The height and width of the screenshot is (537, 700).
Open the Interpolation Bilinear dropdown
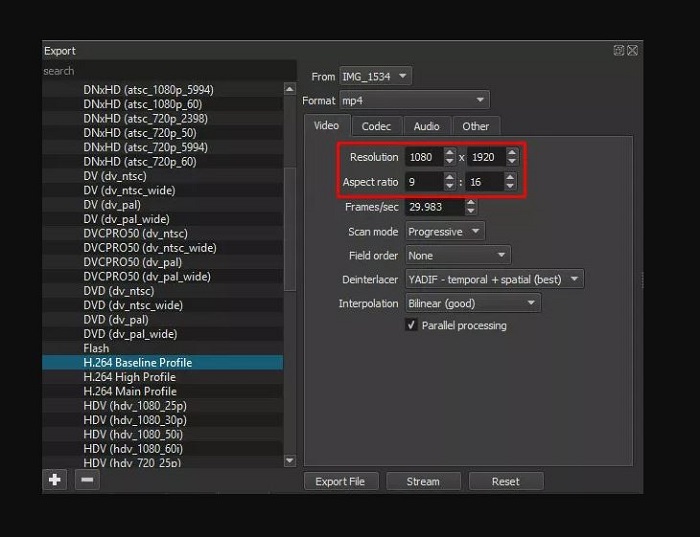pyautogui.click(x=472, y=303)
